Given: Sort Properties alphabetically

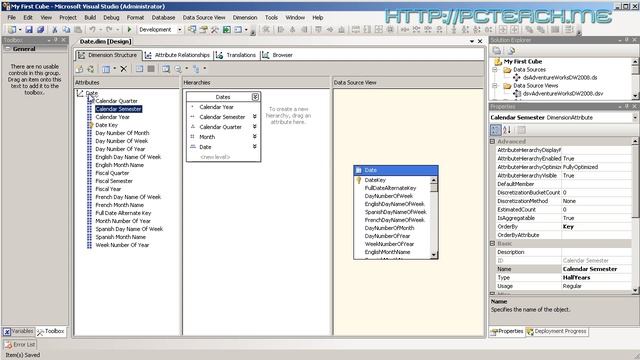Looking at the screenshot, I should click(507, 130).
